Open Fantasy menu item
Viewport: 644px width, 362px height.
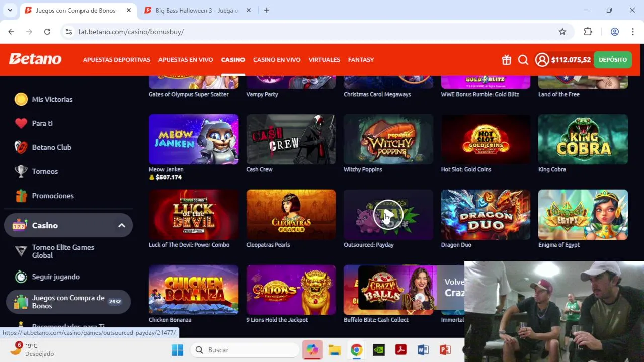click(361, 60)
